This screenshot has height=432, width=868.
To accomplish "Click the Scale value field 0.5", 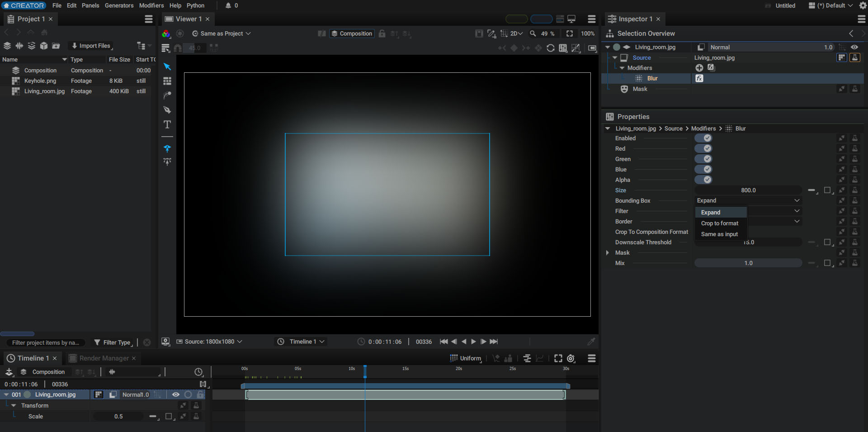I will click(x=118, y=416).
